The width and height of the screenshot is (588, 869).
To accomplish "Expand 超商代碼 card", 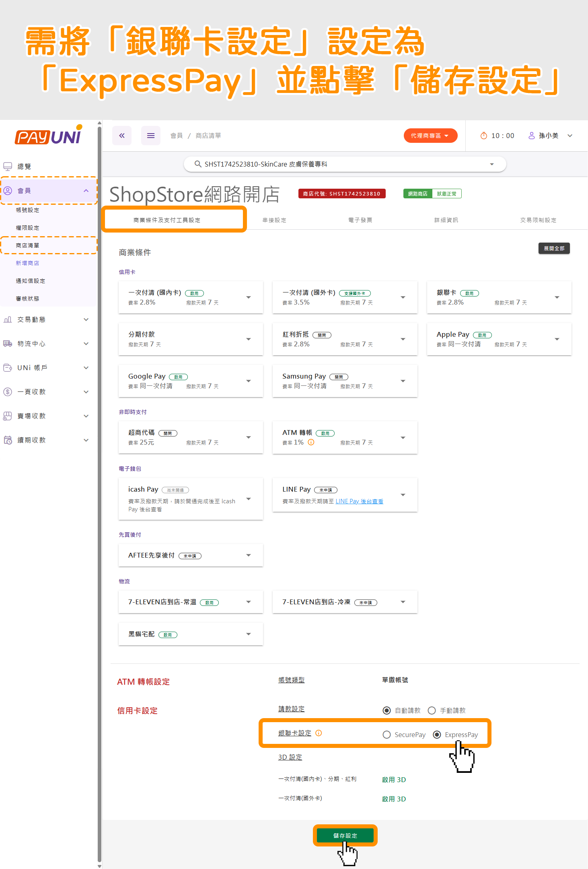I will pyautogui.click(x=249, y=437).
